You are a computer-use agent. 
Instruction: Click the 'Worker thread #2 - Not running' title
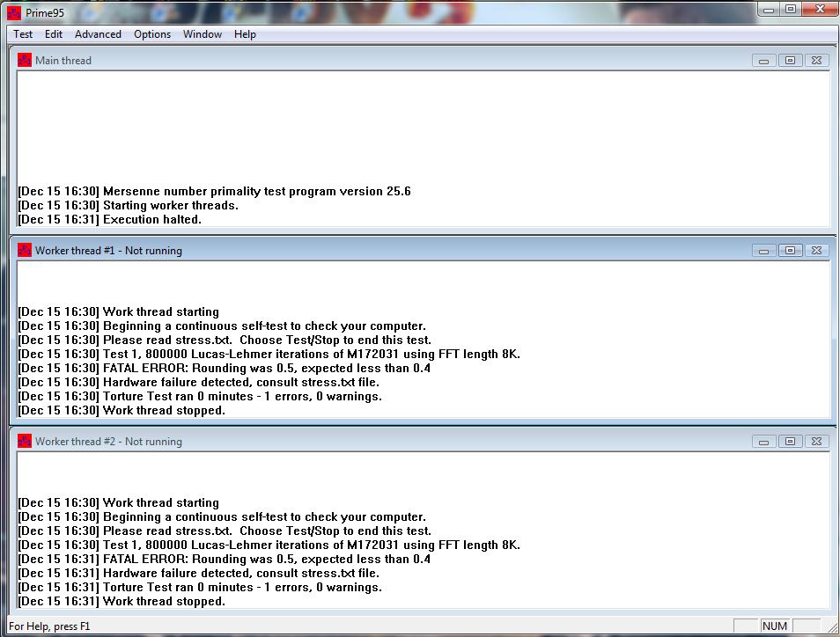(109, 442)
